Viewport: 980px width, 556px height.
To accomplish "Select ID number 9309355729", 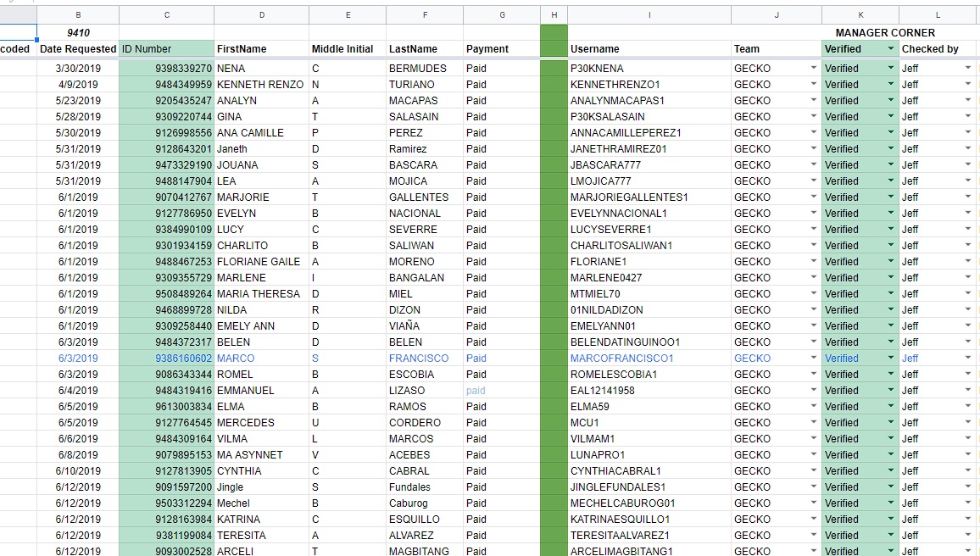I will coord(167,277).
